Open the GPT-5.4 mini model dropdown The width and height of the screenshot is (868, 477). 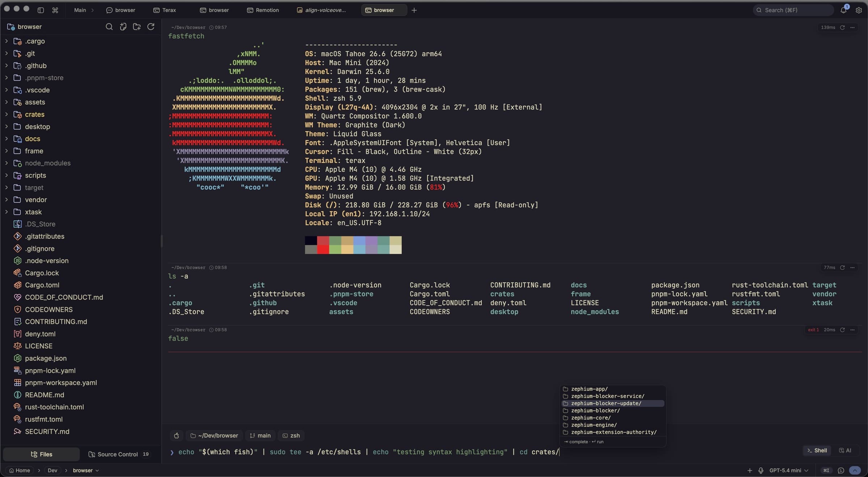tap(788, 470)
